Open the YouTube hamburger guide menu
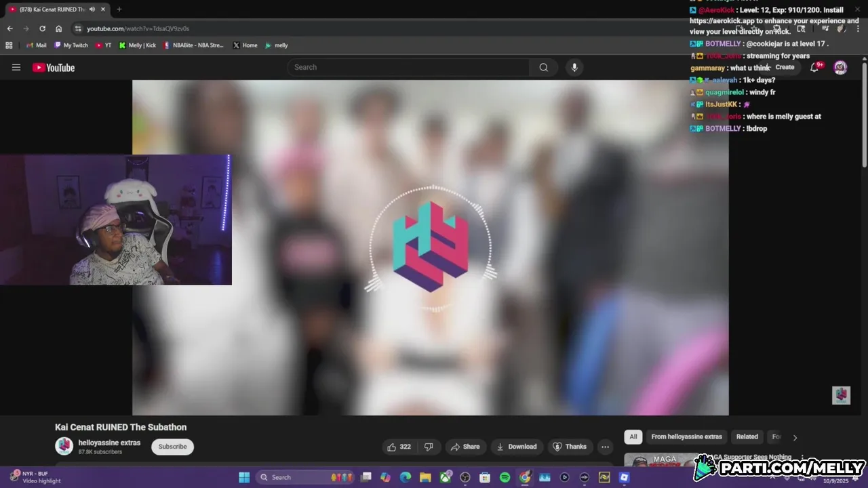The width and height of the screenshot is (868, 488). [x=16, y=67]
